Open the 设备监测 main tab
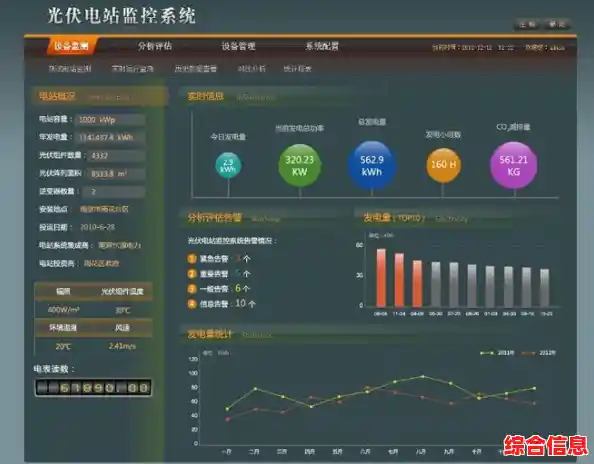The height and width of the screenshot is (464, 594). 71,46
